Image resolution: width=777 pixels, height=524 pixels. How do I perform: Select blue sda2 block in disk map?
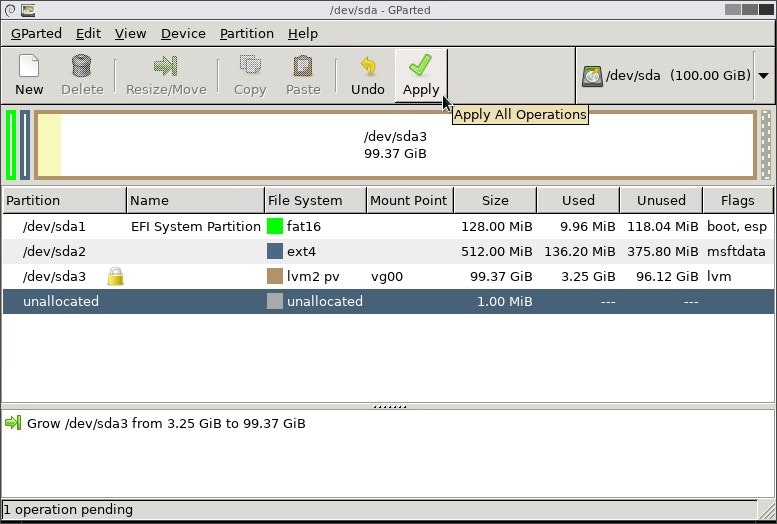24,145
